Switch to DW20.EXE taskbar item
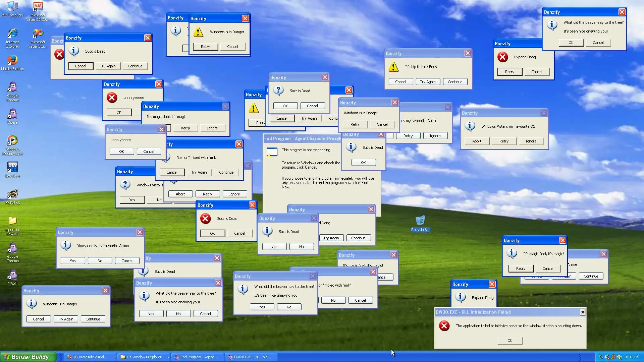Viewport: 644px width, 362px height. [x=252, y=357]
